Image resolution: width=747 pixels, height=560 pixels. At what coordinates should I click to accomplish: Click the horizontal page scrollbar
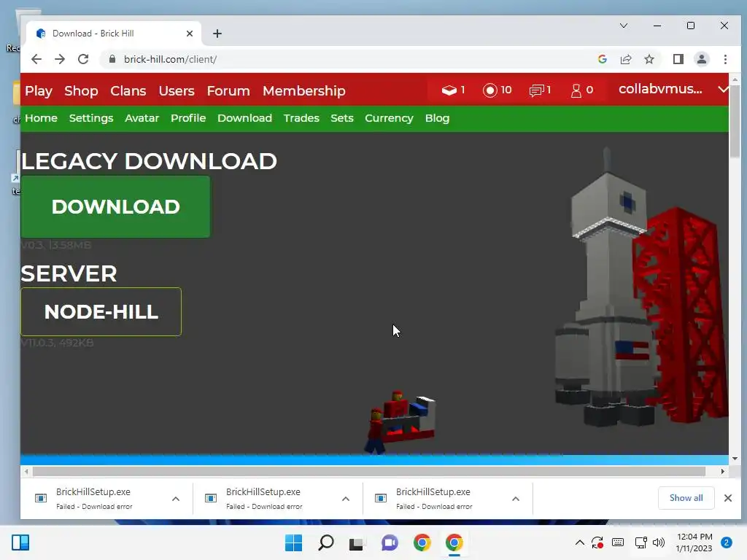[x=368, y=472]
